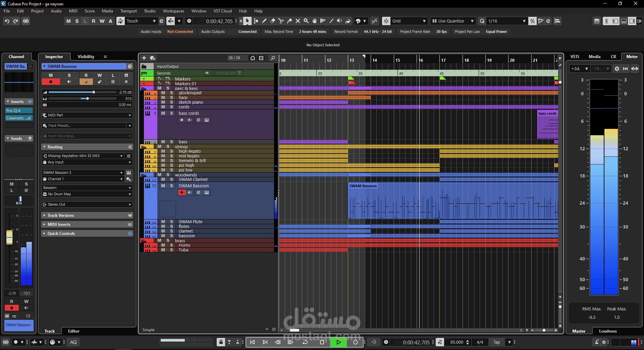Screen dimensions: 644x350
Task: Select the Range Selection tool
Action: click(256, 21)
